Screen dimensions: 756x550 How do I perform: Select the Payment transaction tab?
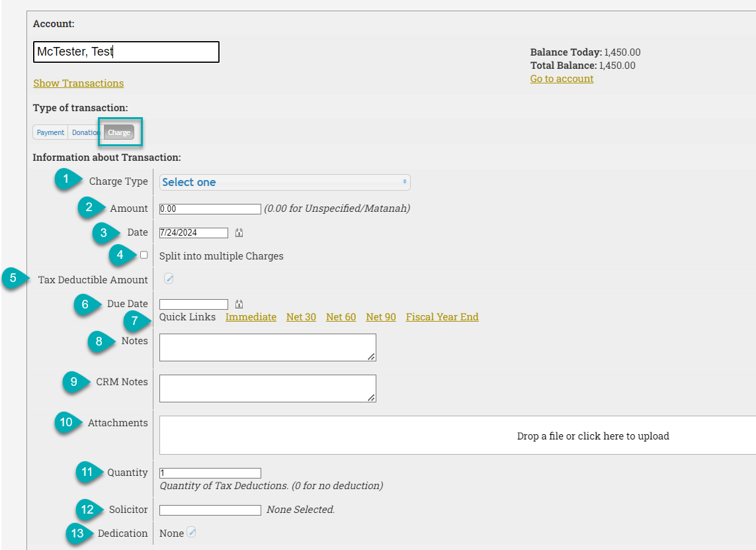50,132
